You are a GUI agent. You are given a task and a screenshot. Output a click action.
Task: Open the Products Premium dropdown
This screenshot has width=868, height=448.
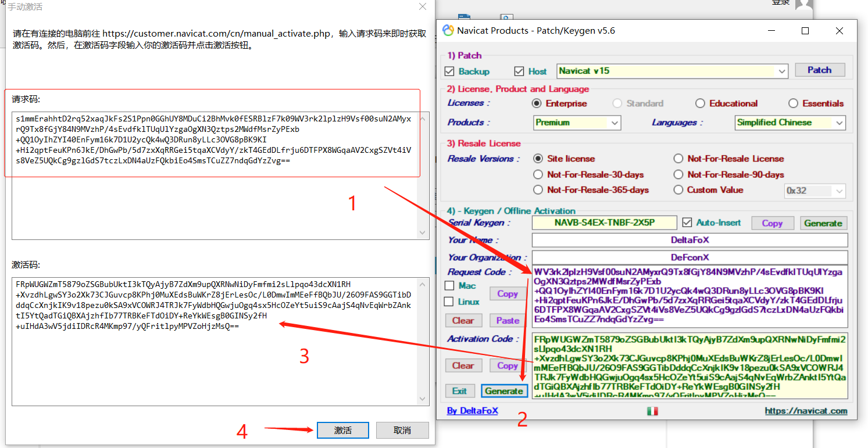615,123
